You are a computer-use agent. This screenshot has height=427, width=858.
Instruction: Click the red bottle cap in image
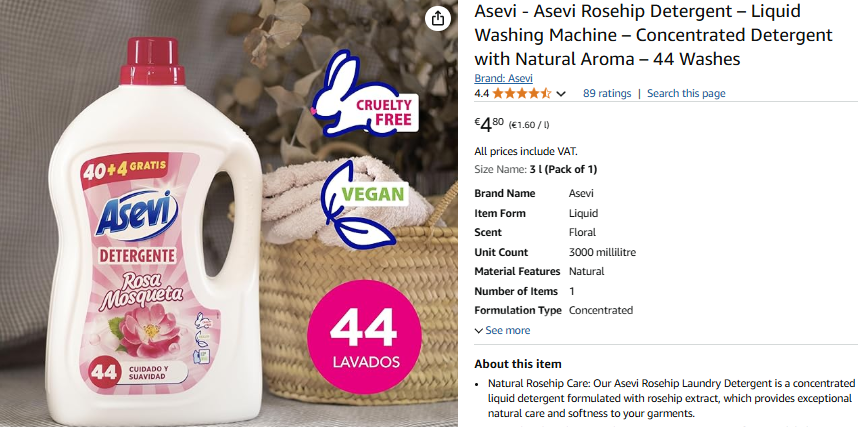tap(152, 61)
